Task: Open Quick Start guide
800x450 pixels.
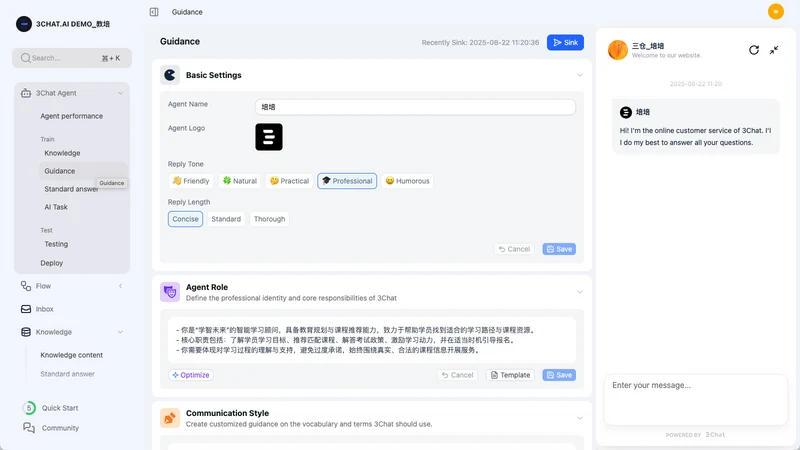Action: 60,408
